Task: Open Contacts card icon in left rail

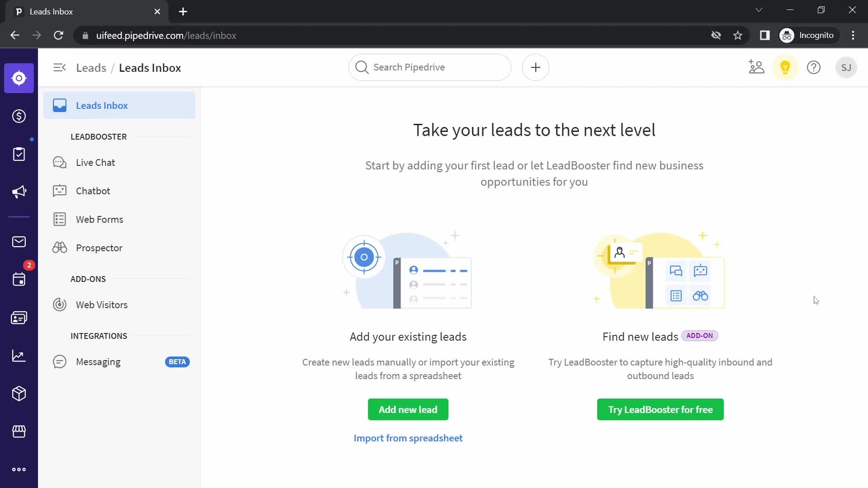Action: click(19, 318)
